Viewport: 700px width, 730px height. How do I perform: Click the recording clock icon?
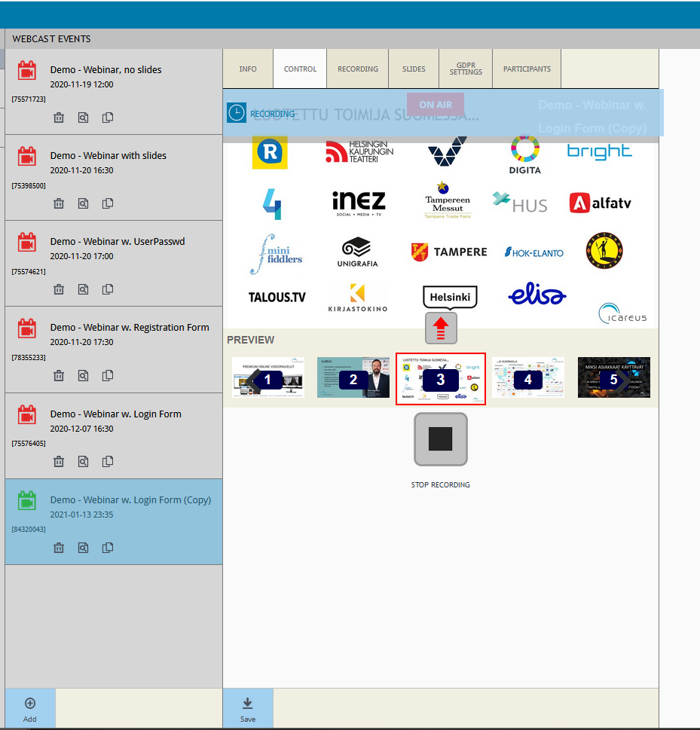[237, 113]
